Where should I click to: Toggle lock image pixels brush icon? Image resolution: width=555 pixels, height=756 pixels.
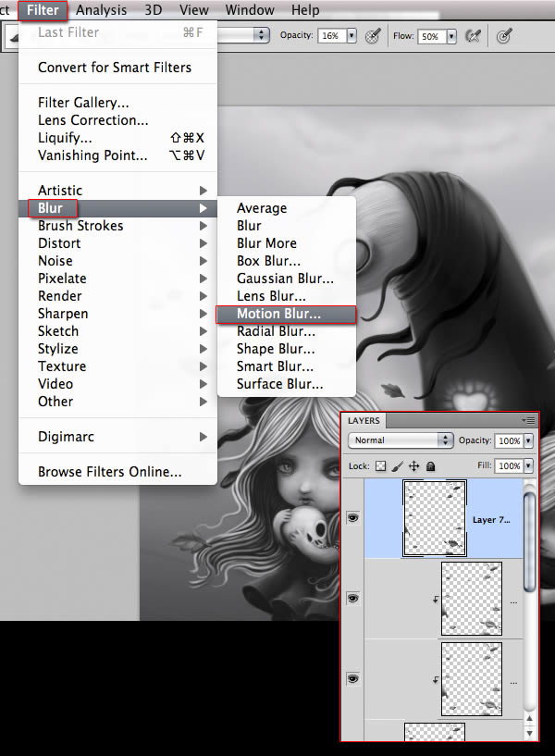[397, 465]
